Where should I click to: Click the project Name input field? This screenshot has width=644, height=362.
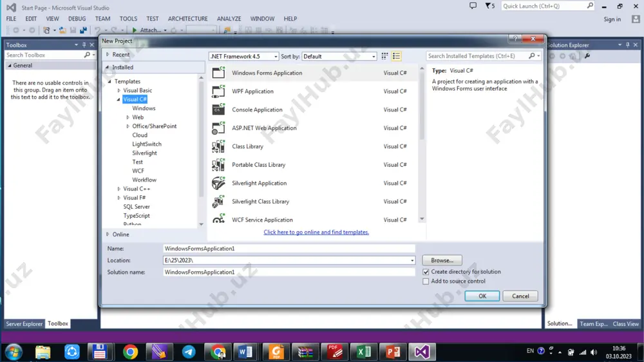289,249
